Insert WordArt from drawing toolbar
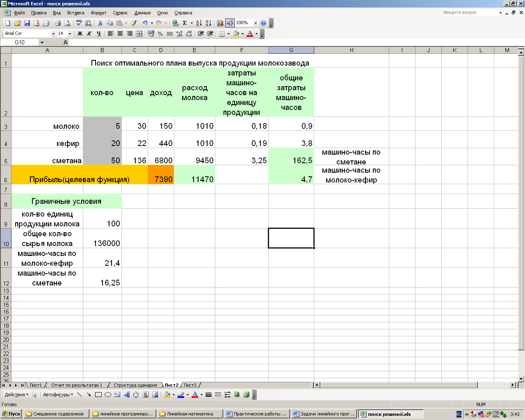Viewport: 525px width, 420px height. click(x=126, y=395)
